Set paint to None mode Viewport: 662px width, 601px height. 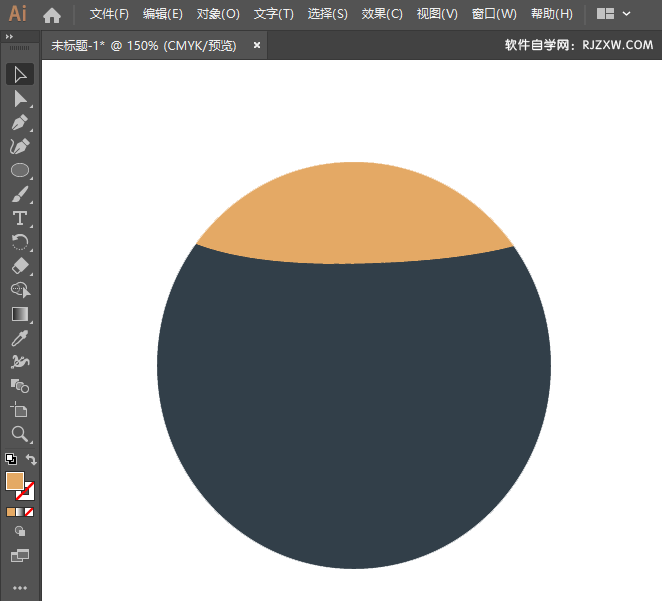[x=30, y=512]
